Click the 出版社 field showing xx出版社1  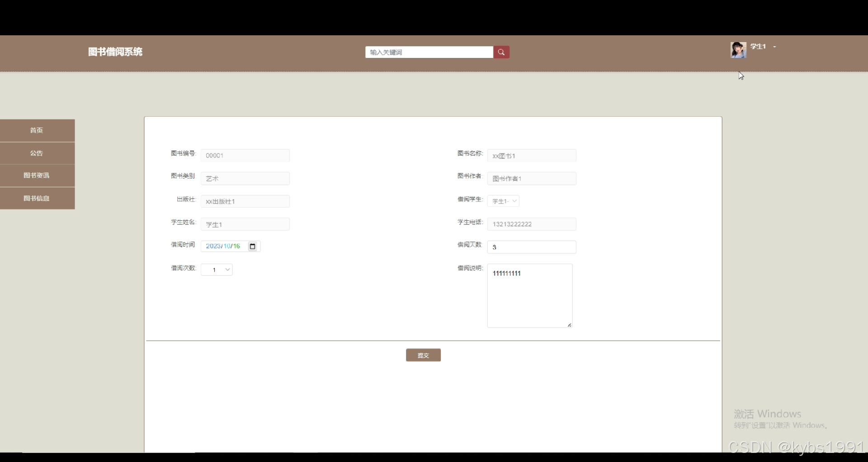click(x=245, y=201)
